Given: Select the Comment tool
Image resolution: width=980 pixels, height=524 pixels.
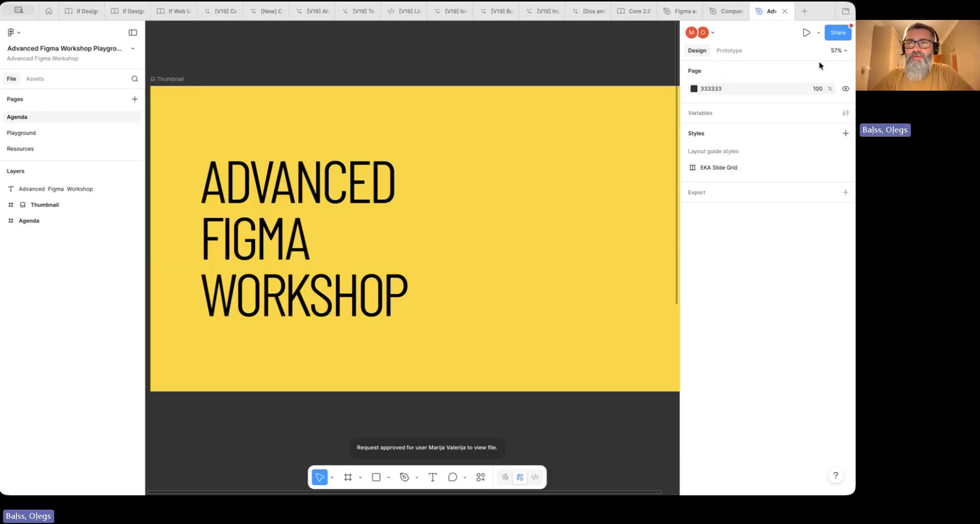Looking at the screenshot, I should [452, 477].
